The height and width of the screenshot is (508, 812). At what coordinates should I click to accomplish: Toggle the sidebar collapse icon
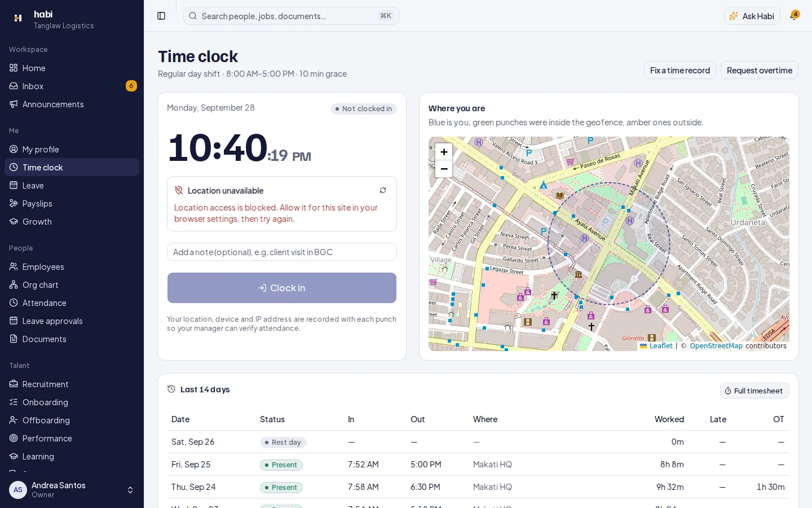point(161,16)
